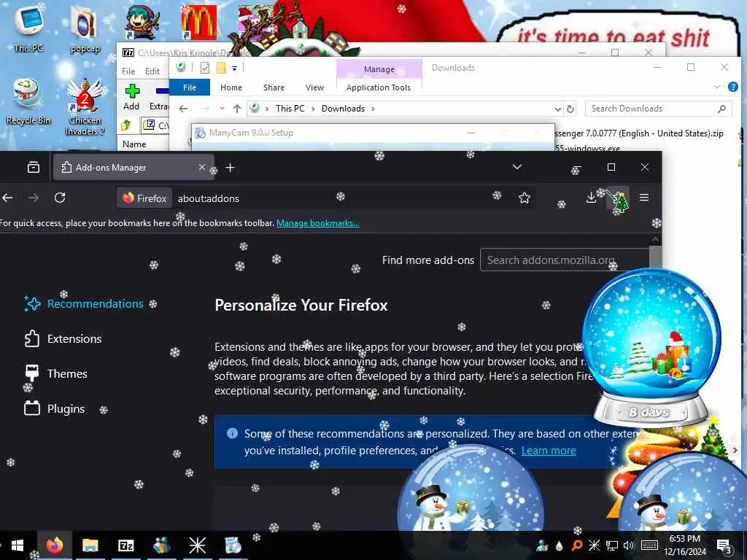Open Application Tools tab in Explorer
This screenshot has width=747, height=560.
pyautogui.click(x=379, y=87)
